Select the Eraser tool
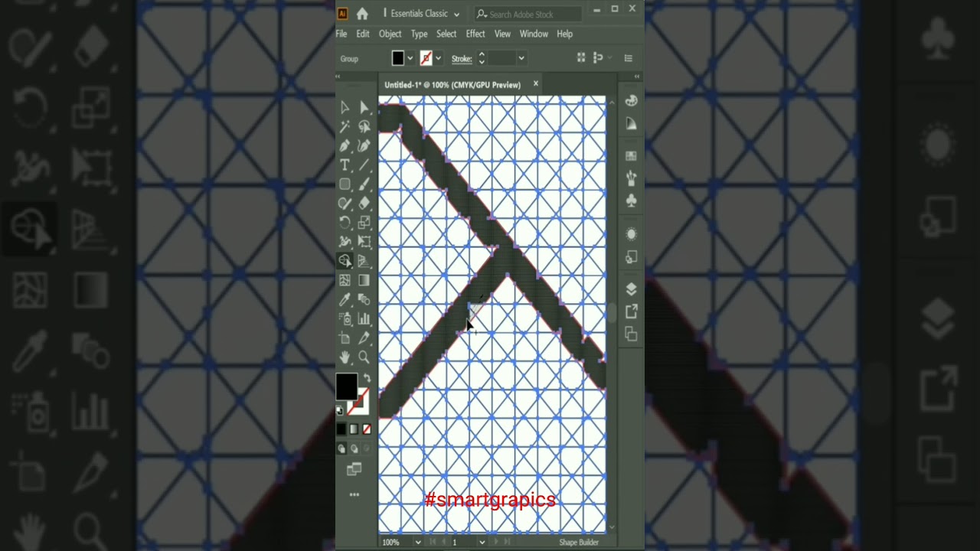The width and height of the screenshot is (980, 551). coord(364,204)
